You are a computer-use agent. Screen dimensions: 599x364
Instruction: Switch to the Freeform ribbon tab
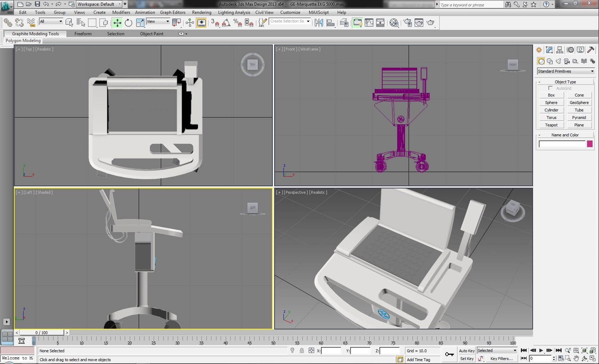coord(83,34)
